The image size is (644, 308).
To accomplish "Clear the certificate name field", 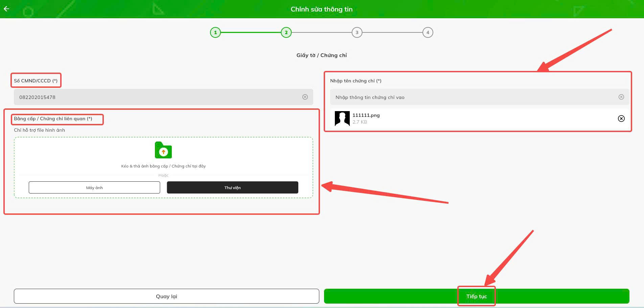I will (621, 97).
